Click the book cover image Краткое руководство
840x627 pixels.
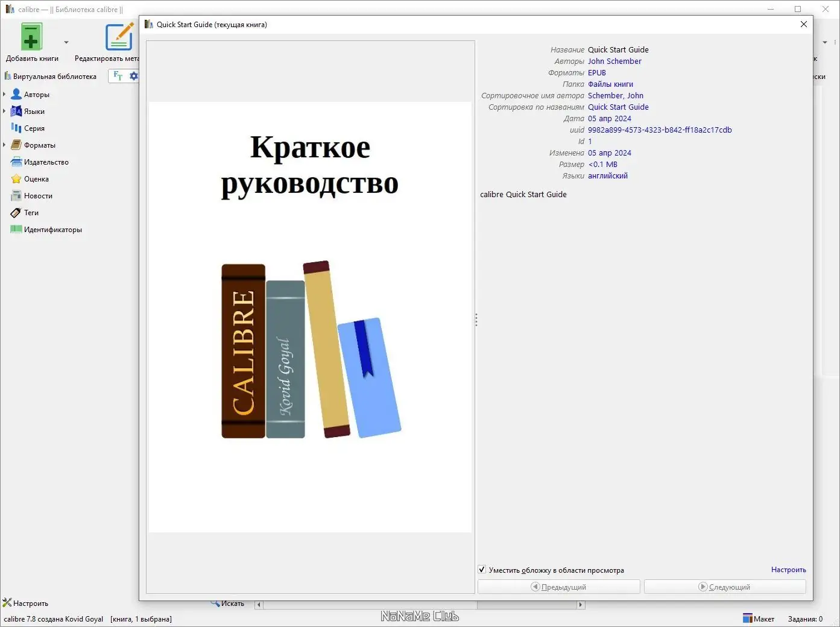[x=310, y=317]
